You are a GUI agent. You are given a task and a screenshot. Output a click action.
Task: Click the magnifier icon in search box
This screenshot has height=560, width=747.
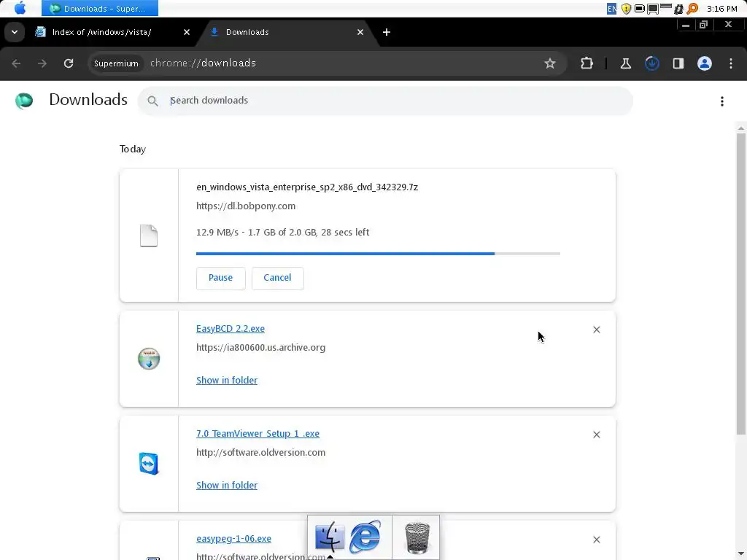[x=152, y=101]
